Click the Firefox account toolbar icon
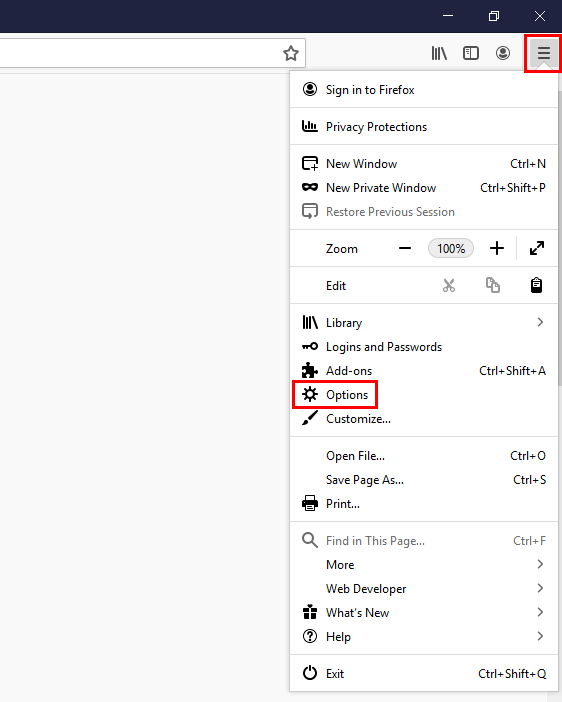The height and width of the screenshot is (702, 562). tap(503, 53)
